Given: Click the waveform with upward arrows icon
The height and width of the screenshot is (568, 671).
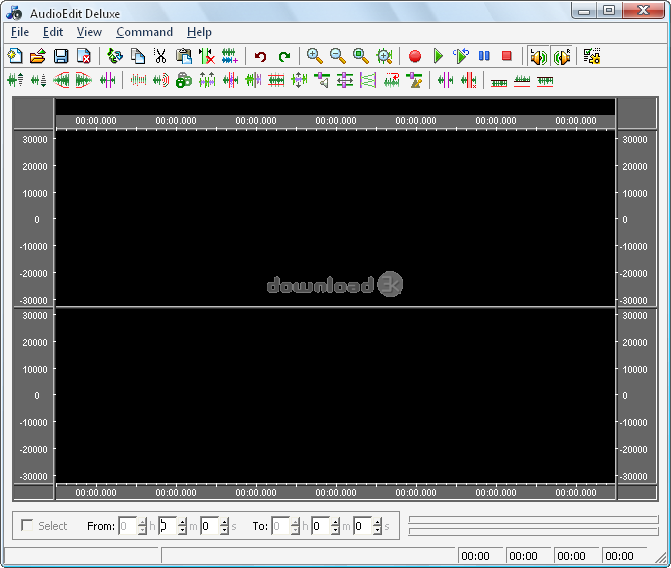Looking at the screenshot, I should (x=207, y=80).
